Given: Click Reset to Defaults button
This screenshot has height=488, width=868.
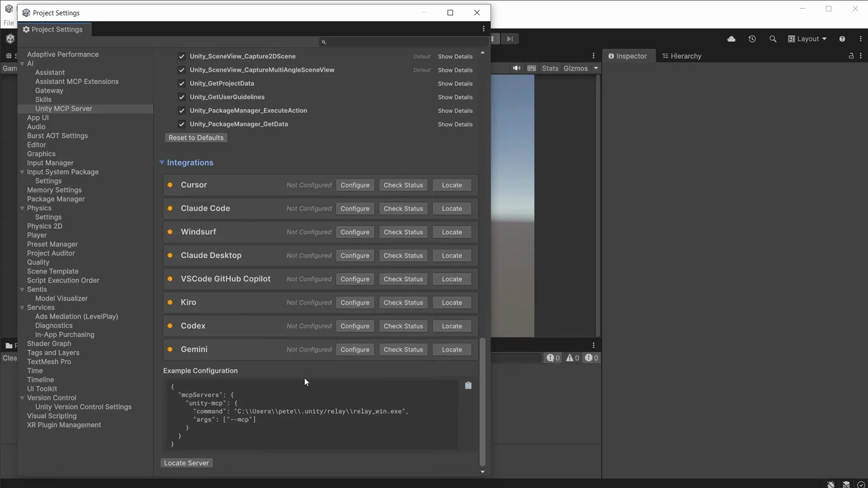Looking at the screenshot, I should pyautogui.click(x=196, y=138).
